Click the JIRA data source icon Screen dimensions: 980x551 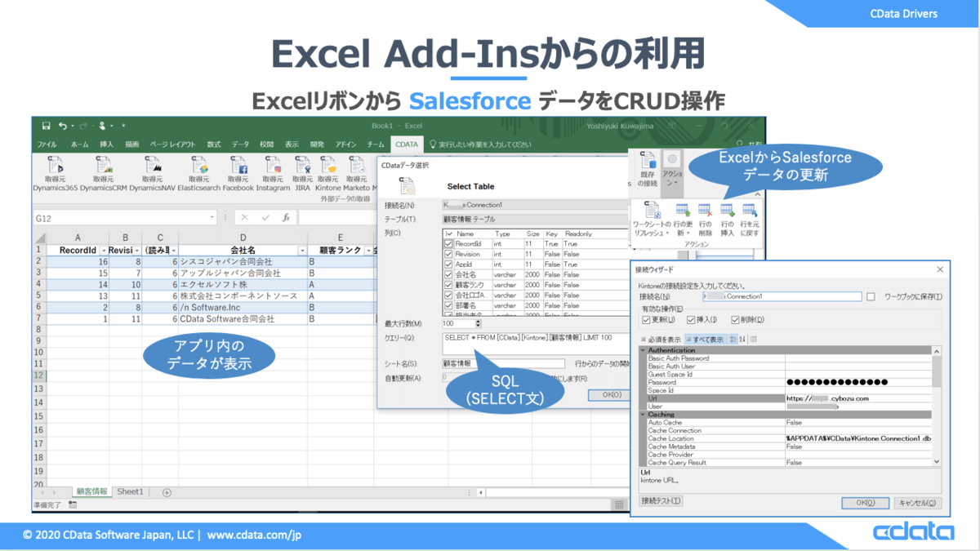tap(303, 163)
